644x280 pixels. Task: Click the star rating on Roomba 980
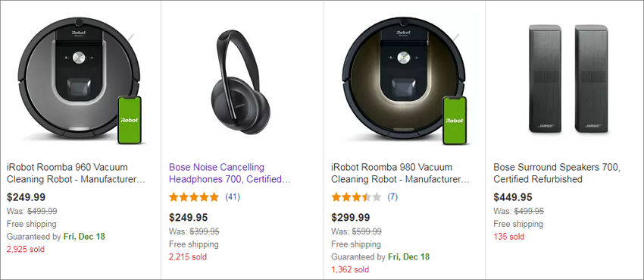coord(356,197)
